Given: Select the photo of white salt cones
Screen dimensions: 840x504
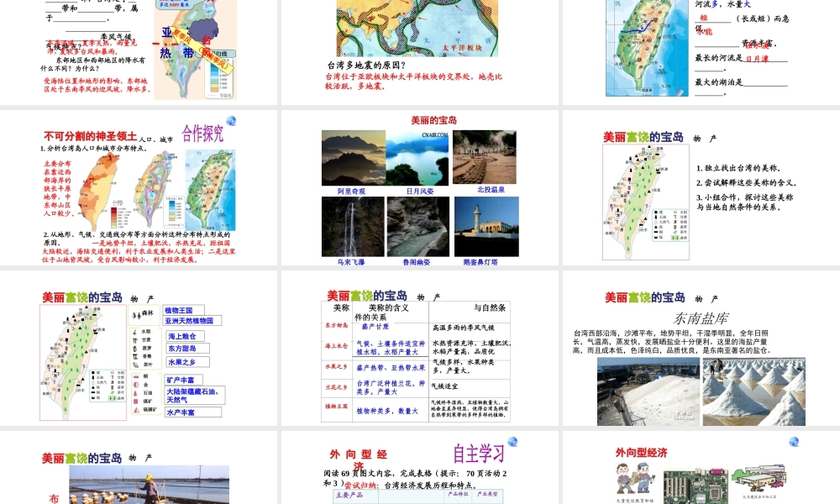Looking at the screenshot, I should (753, 392).
